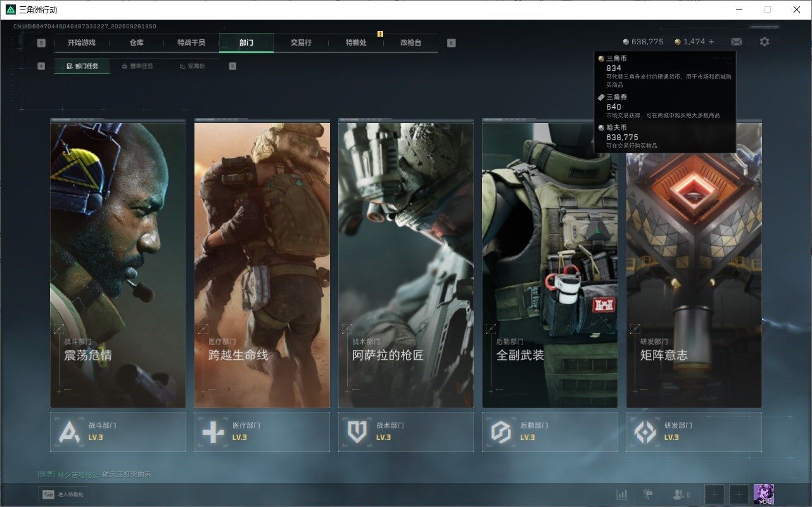Open the bar chart statistics icon
Viewport: 812px width, 507px height.
tap(622, 494)
